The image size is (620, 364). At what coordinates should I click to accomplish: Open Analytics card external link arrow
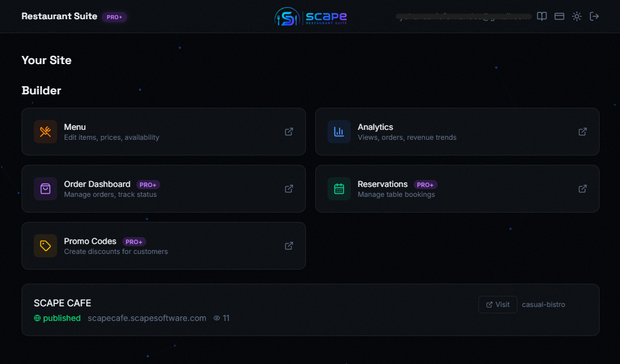point(583,132)
